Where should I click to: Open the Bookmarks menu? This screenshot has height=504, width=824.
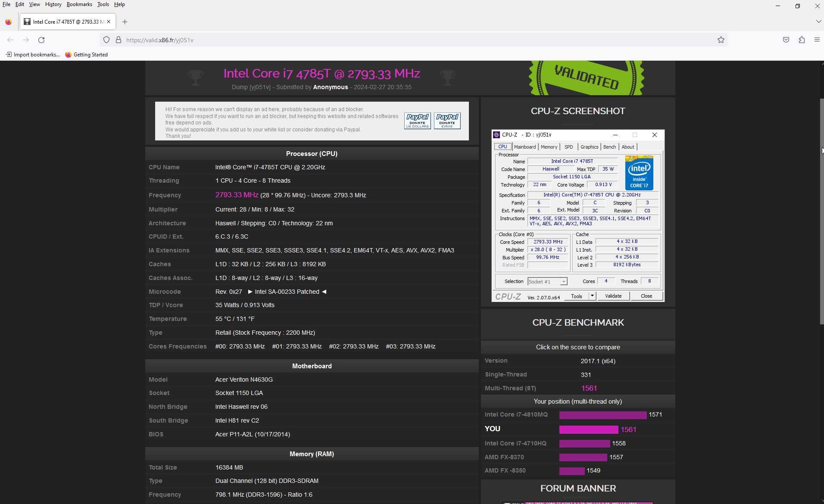79,4
